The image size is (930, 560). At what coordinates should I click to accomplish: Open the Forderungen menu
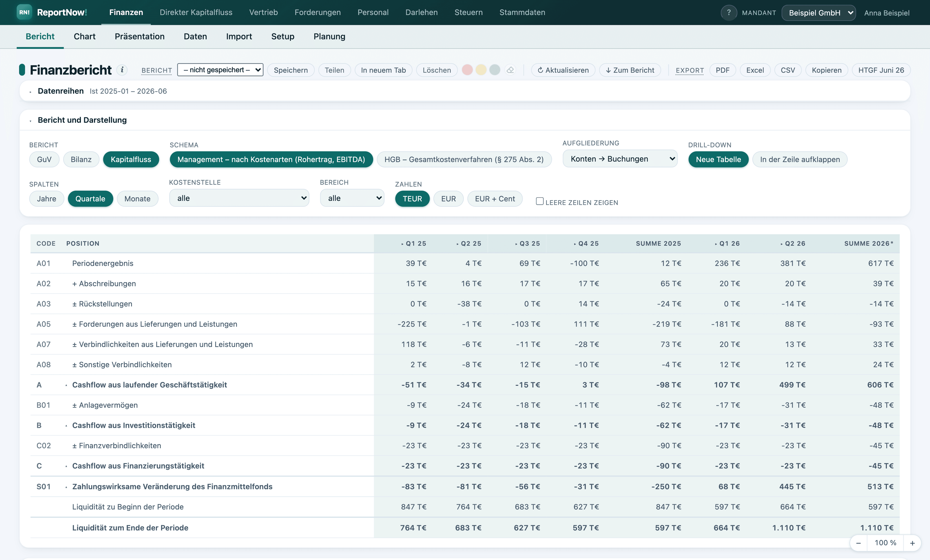tap(318, 12)
